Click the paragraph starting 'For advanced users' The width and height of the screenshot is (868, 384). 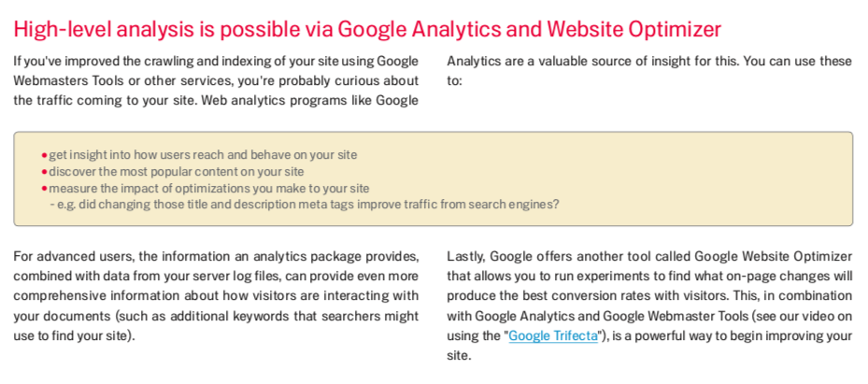click(x=216, y=296)
